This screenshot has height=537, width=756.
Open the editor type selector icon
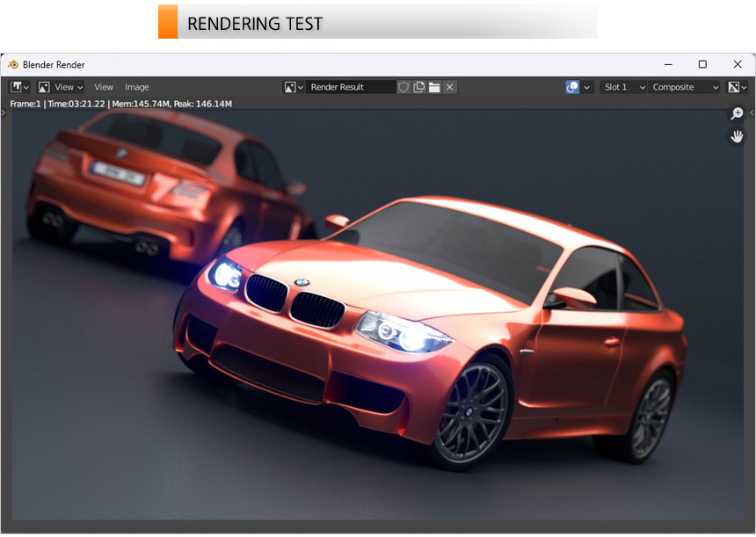pos(19,87)
